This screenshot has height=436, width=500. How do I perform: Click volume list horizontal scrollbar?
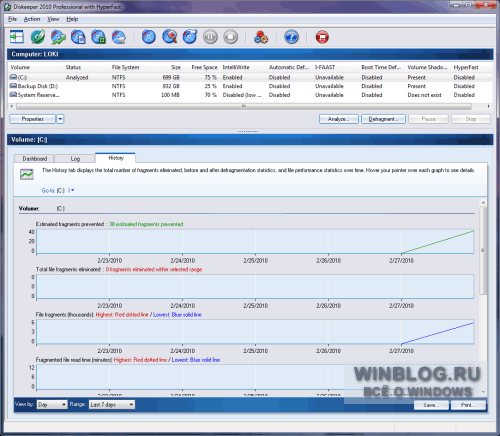pos(244,106)
